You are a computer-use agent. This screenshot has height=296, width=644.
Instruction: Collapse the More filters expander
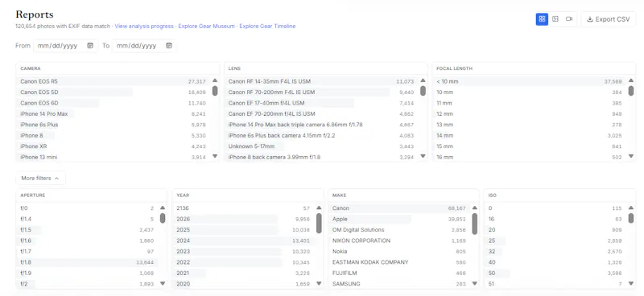pos(40,179)
